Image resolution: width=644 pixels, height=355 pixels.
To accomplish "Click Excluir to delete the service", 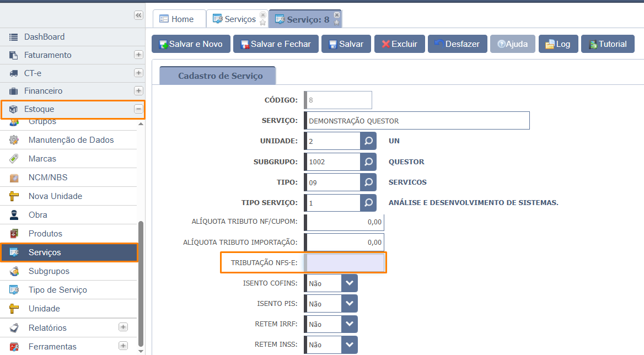I will click(x=400, y=44).
